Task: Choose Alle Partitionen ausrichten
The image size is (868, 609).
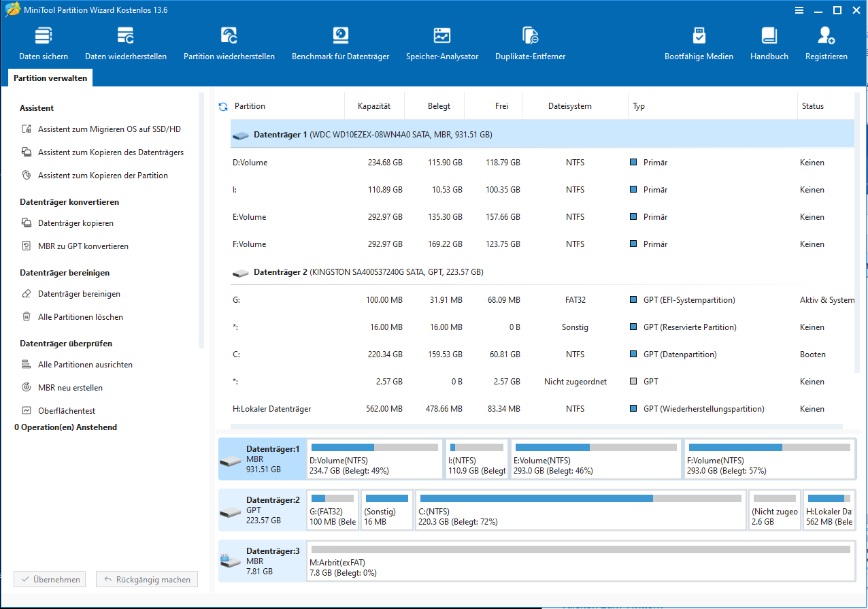Action: point(77,365)
